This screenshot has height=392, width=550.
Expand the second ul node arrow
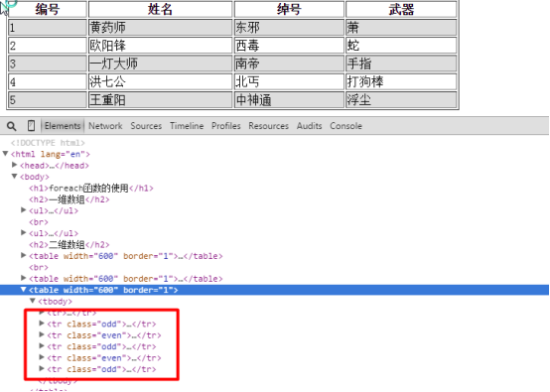click(24, 232)
